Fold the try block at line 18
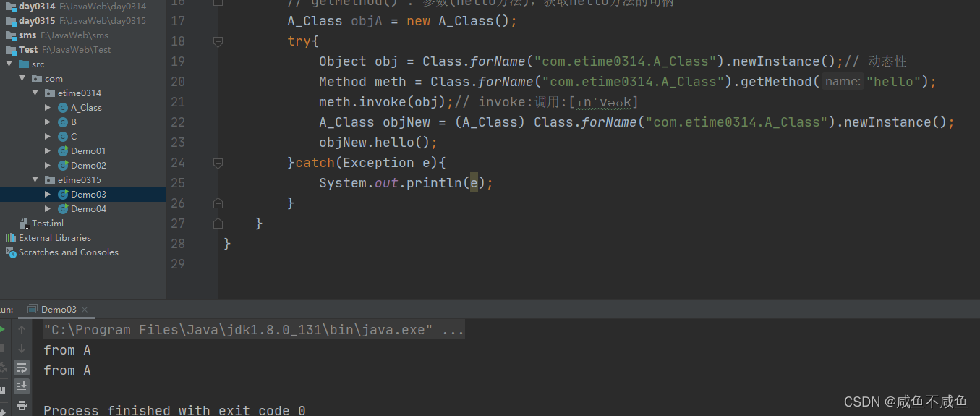Viewport: 980px width, 416px height. tap(218, 42)
